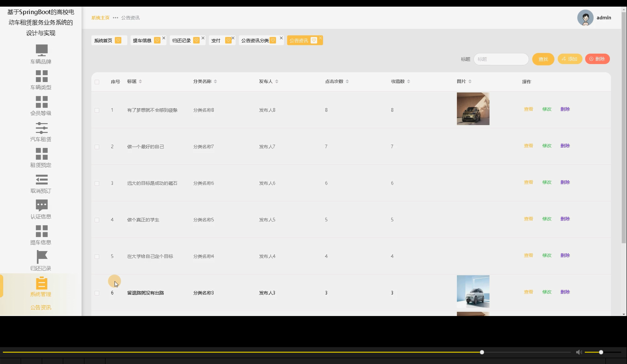Screen dimensions: 627x364
Task: Open the 车辆类型 sidebar section
Action: (x=41, y=80)
